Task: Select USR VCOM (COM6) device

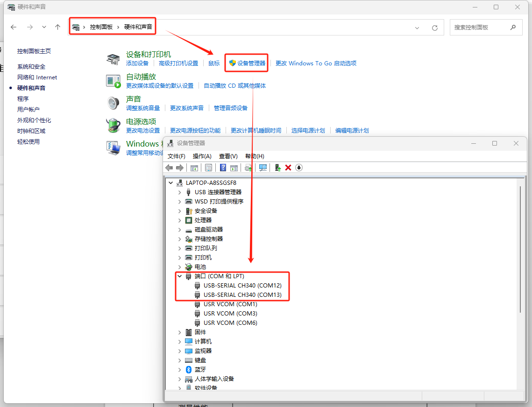Action: click(x=230, y=323)
